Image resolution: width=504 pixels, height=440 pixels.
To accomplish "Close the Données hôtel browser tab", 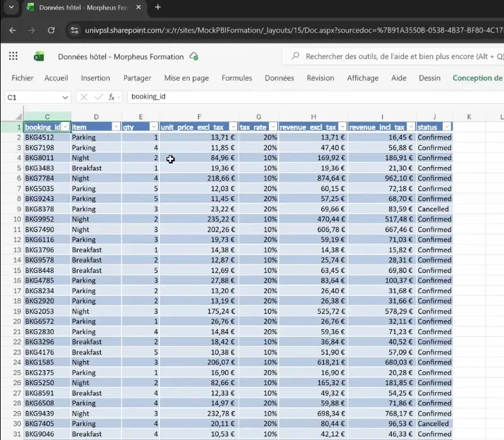I will (139, 7).
